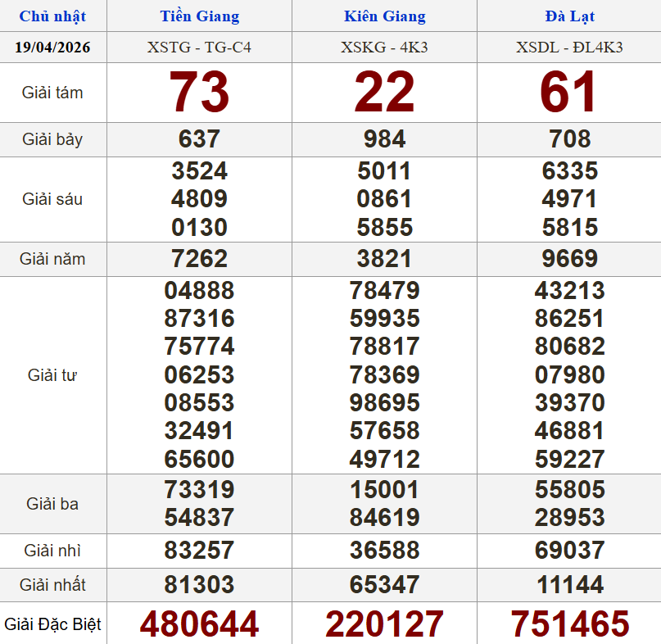Select Kiên Giang second prize 36588

384,551
